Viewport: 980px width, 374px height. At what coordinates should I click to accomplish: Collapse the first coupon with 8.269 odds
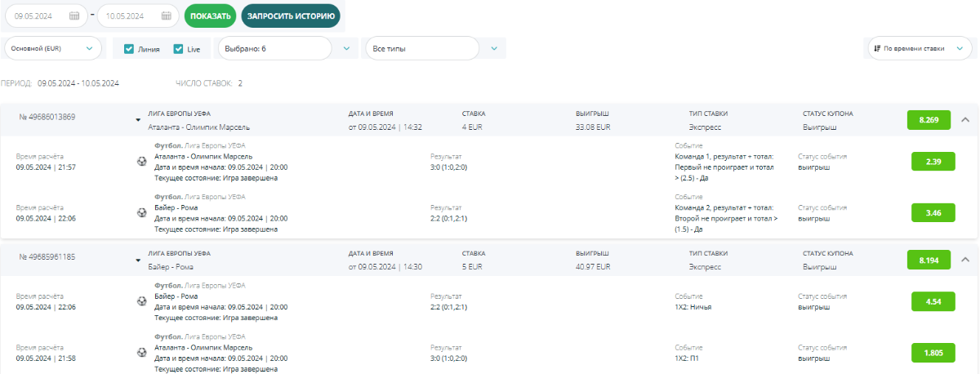pyautogui.click(x=965, y=120)
